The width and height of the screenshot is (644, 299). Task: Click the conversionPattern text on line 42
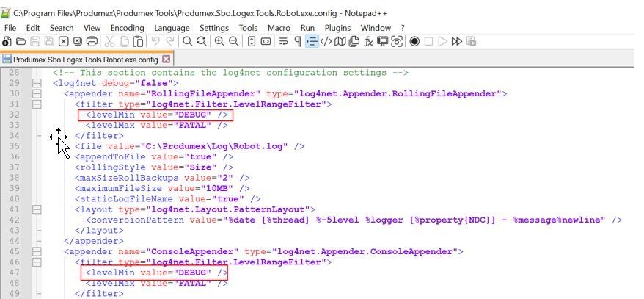354,220
